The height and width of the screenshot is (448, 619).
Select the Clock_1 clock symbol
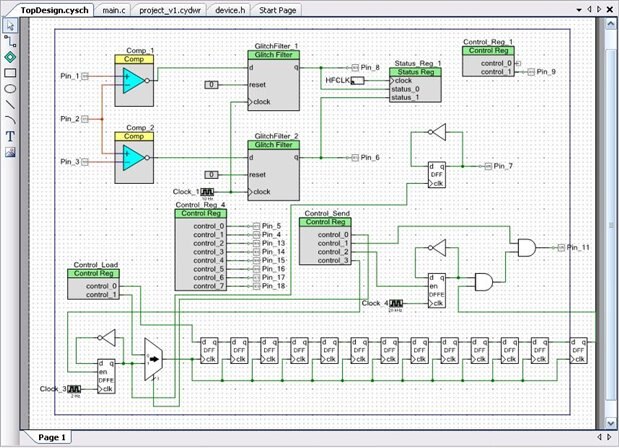[207, 192]
